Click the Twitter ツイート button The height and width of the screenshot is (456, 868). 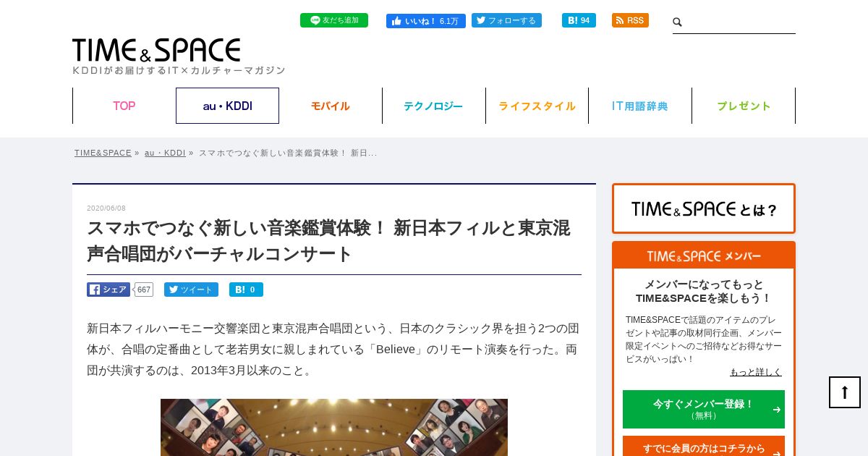click(x=191, y=290)
